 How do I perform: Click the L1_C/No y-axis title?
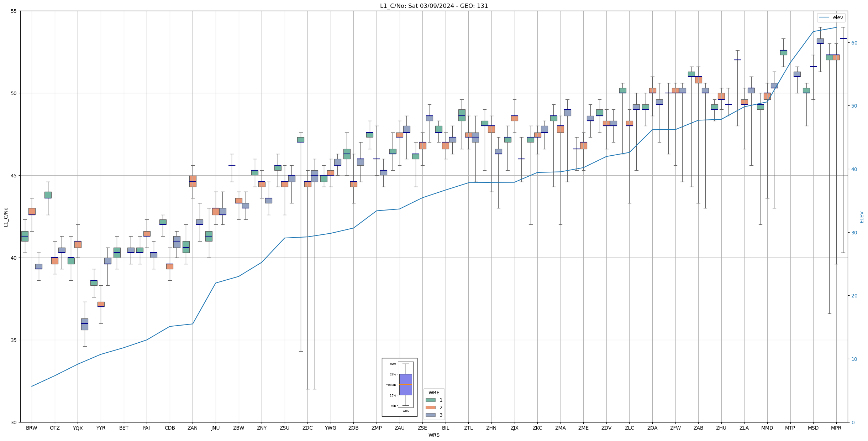coord(6,217)
